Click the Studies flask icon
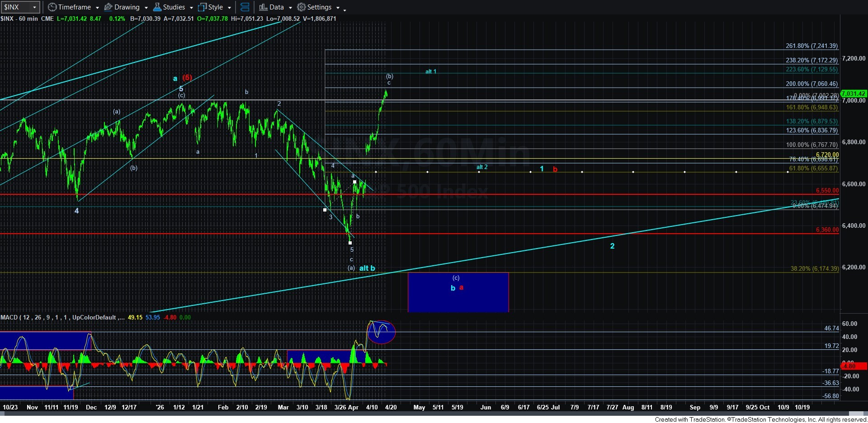Screen dimensions: 868x423 (157, 7)
